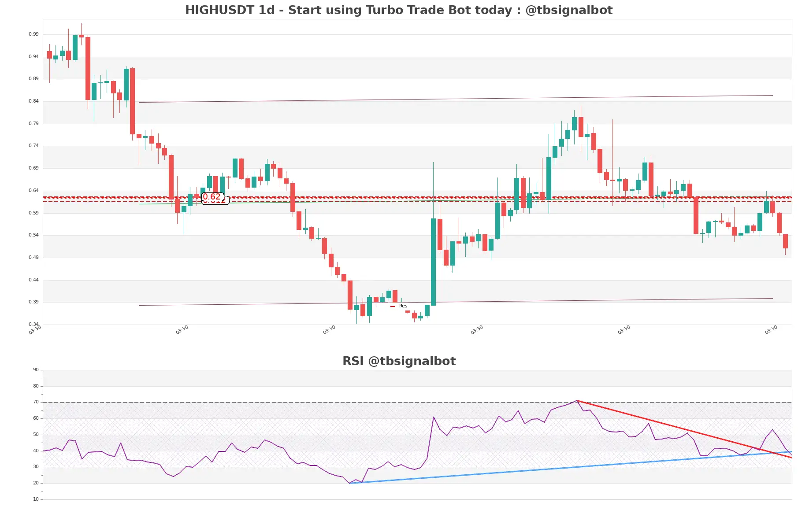
Task: Click the 0.89 price axis label
Action: 34,78
